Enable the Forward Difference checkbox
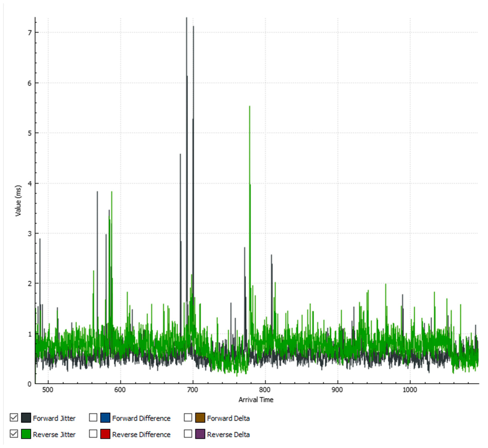The height and width of the screenshot is (448, 488). coord(93,417)
